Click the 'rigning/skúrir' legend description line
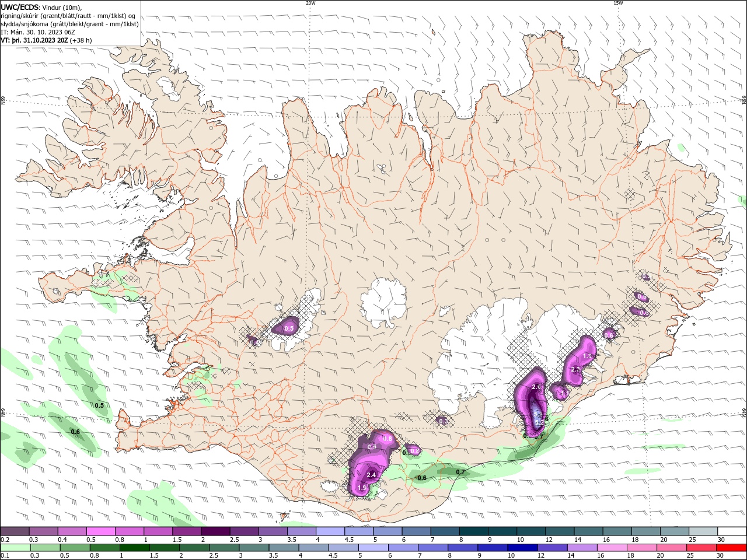The image size is (747, 560). pos(68,16)
